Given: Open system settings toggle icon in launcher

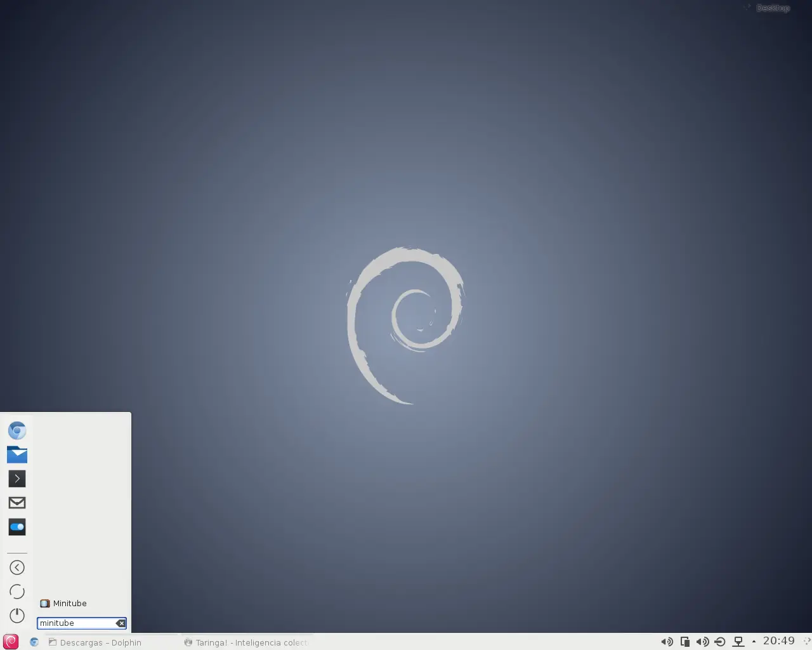Looking at the screenshot, I should [x=17, y=527].
